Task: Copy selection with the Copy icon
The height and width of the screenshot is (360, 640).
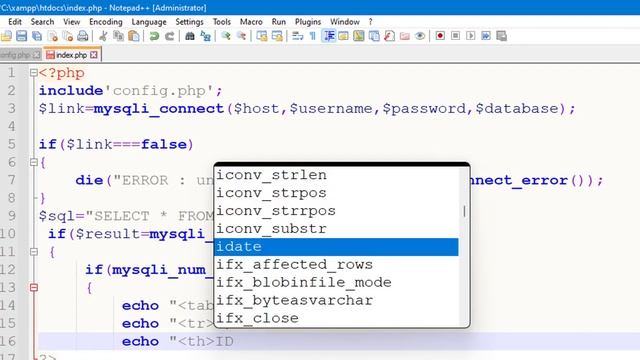Action: [x=118, y=36]
